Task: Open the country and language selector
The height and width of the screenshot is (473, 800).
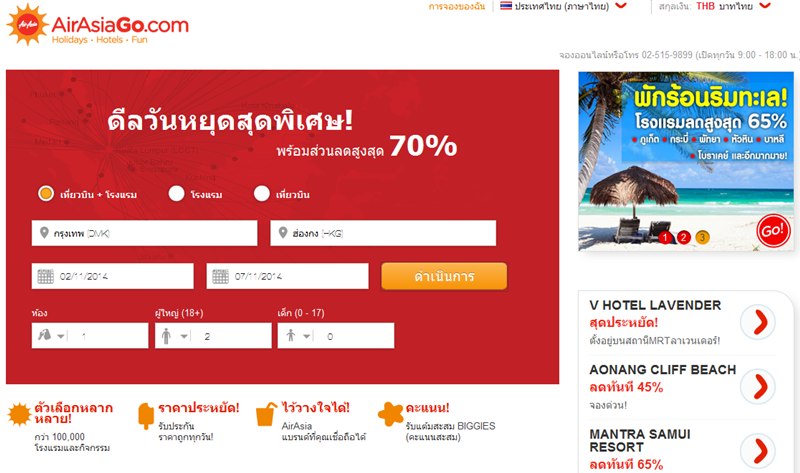Action: 563,6
